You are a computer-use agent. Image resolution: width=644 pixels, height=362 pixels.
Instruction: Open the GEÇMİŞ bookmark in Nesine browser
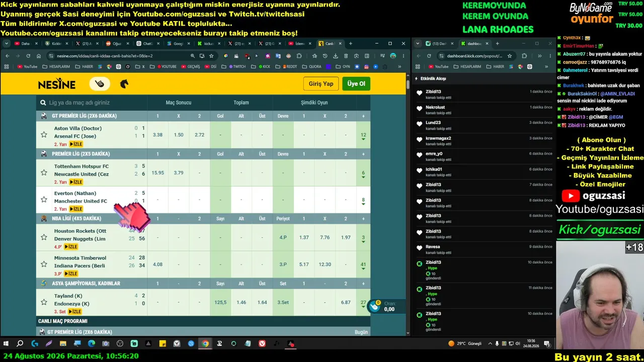click(x=190, y=66)
